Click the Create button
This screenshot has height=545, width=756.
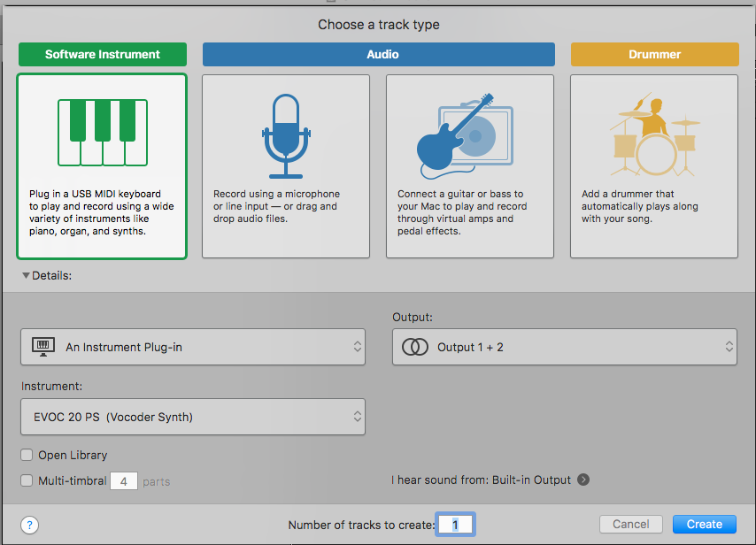(x=705, y=525)
